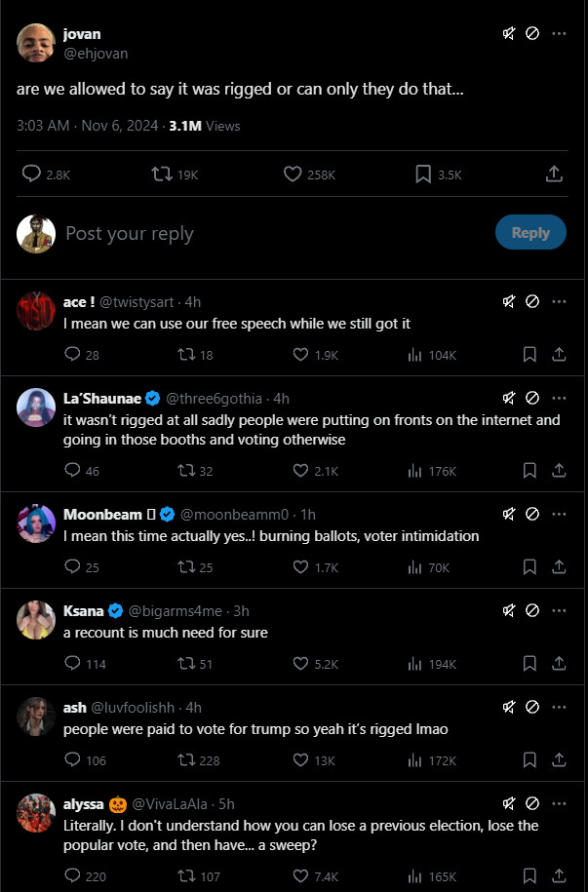The image size is (588, 892).
Task: Share jovan's post via share icon
Action: click(554, 175)
